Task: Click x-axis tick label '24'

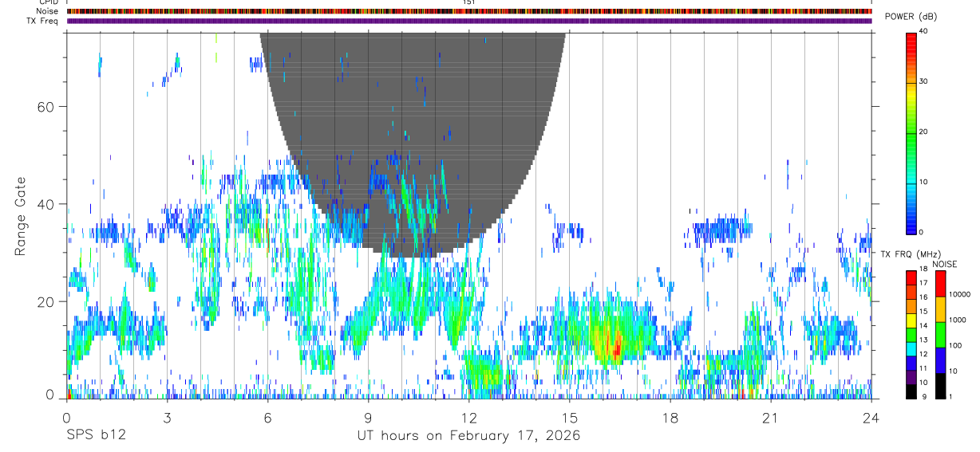Action: pos(871,418)
